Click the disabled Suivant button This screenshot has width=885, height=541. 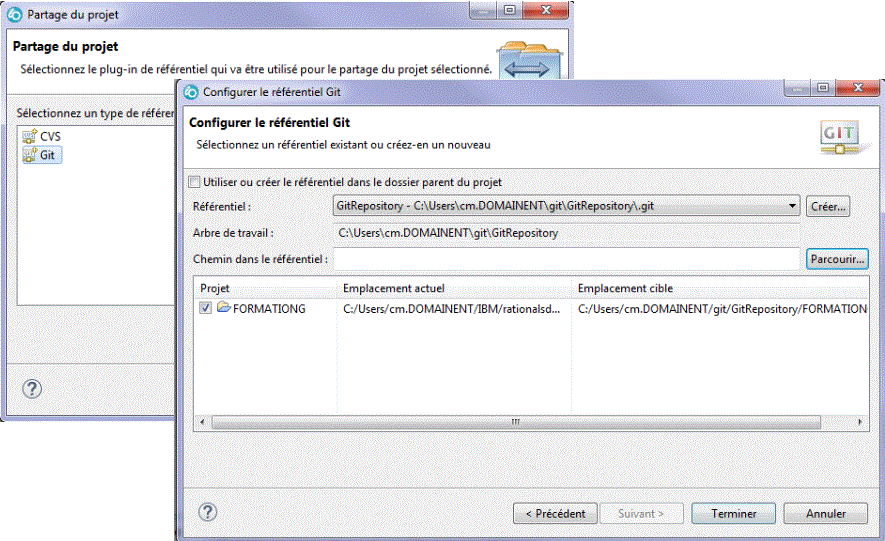641,513
